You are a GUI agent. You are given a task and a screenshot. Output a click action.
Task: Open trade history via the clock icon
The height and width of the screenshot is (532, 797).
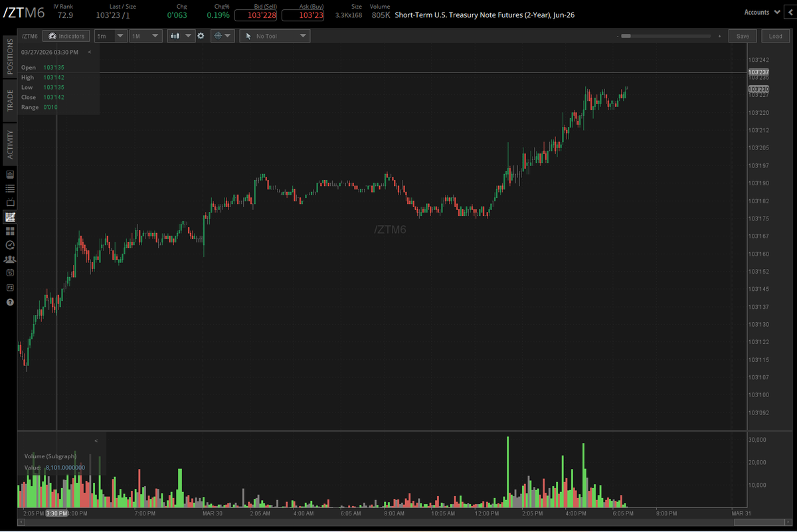(9, 244)
